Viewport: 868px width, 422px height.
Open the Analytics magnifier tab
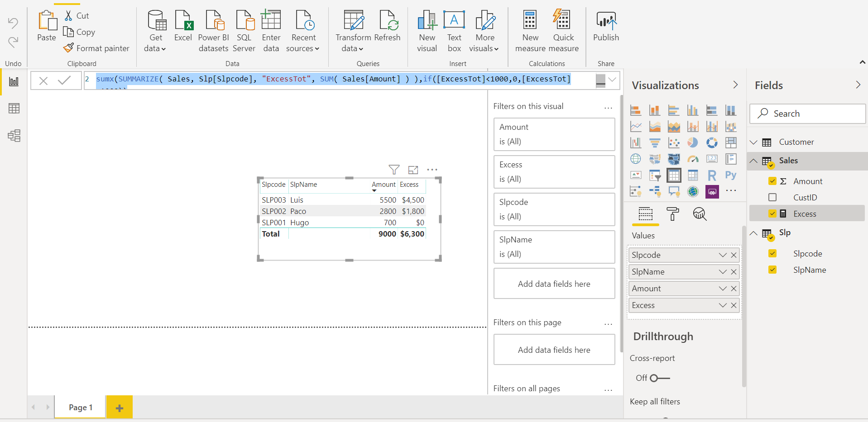click(x=700, y=214)
